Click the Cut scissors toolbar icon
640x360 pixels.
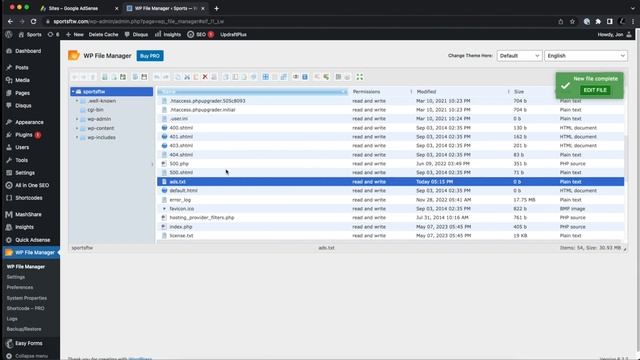[x=187, y=77]
